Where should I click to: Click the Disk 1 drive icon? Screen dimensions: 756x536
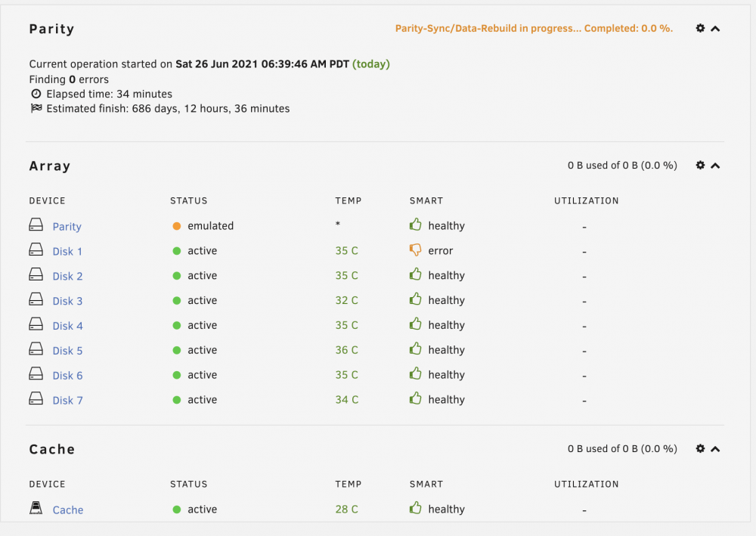click(x=36, y=249)
